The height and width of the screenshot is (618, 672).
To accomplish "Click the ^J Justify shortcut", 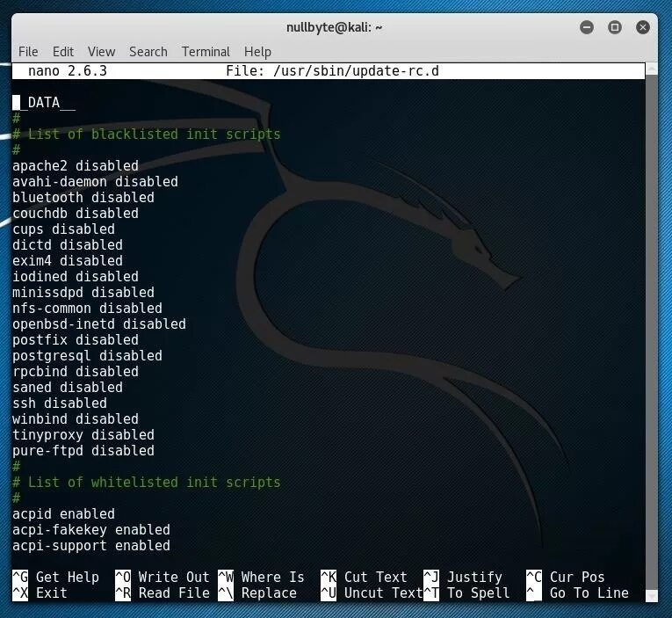I will (x=463, y=578).
